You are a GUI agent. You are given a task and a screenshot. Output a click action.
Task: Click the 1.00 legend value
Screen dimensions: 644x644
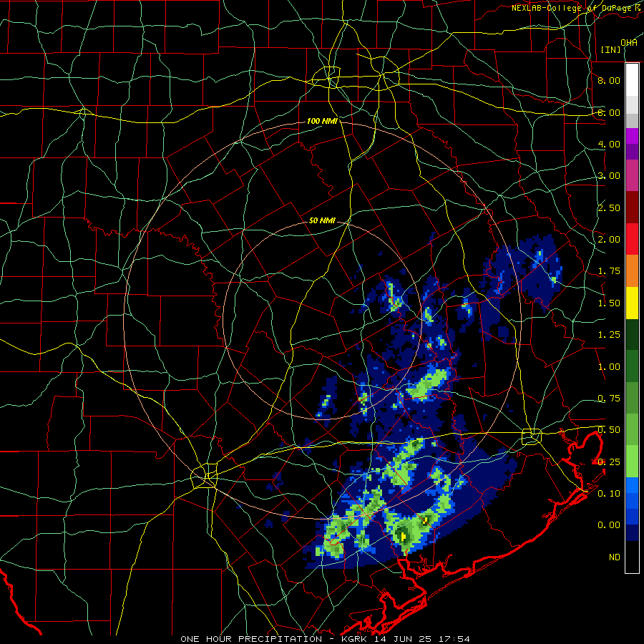click(609, 367)
